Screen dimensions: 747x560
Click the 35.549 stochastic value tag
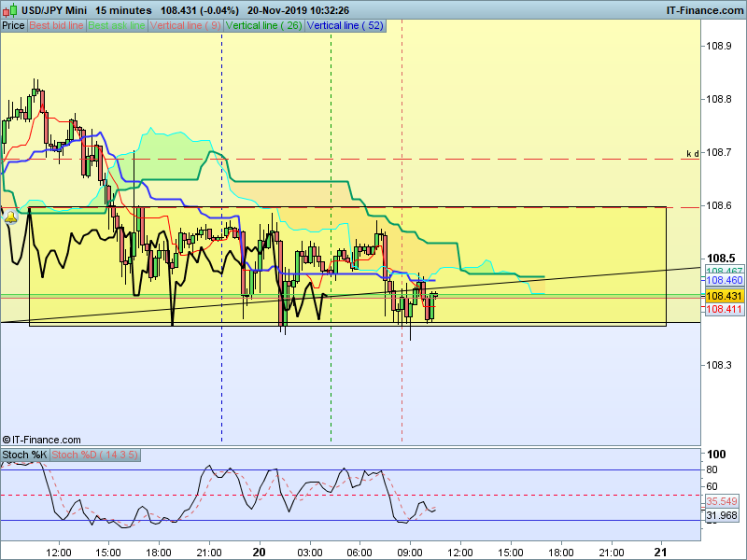(x=722, y=501)
